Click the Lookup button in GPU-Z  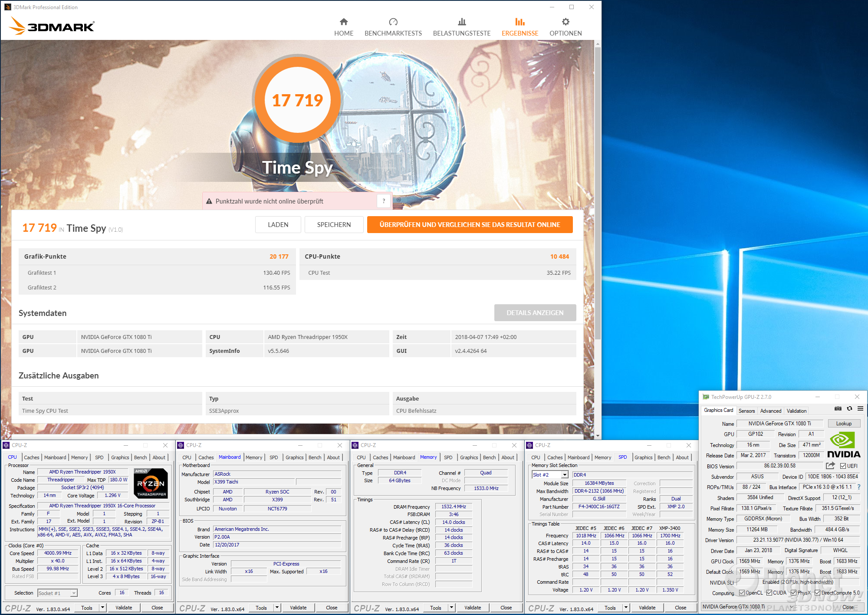pos(844,424)
